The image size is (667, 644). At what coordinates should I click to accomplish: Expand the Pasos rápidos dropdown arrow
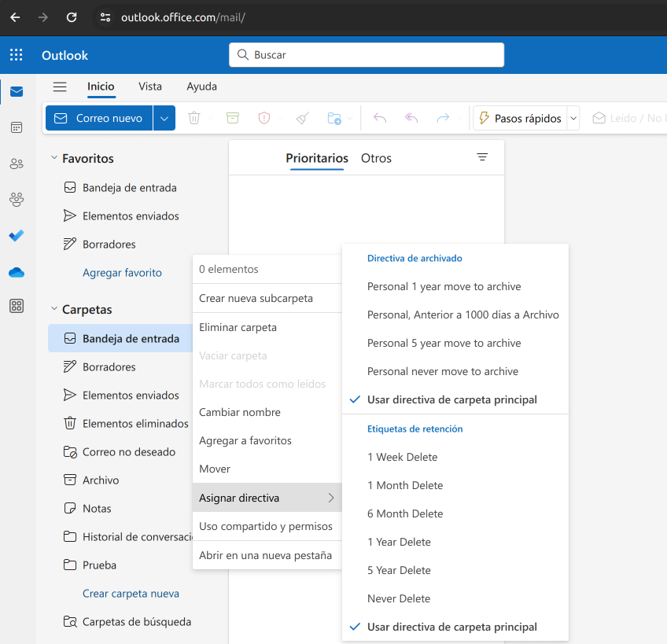573,118
